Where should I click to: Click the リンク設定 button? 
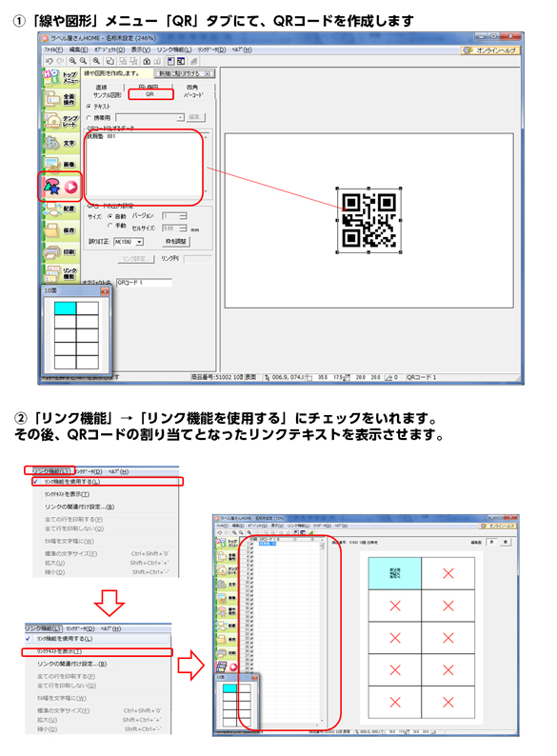pyautogui.click(x=136, y=259)
